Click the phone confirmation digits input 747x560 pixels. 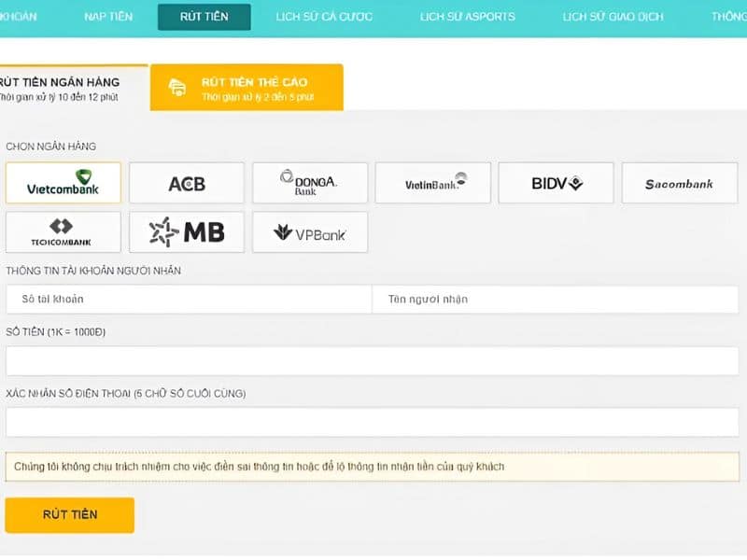click(372, 423)
